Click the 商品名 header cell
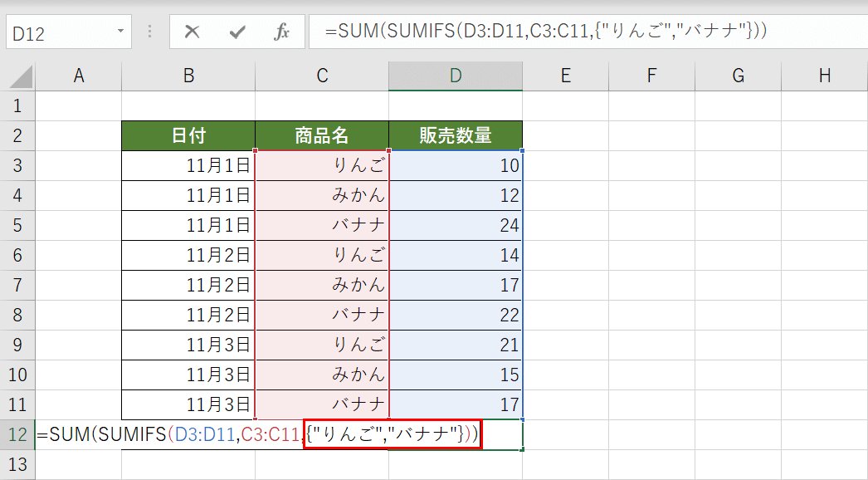Screen dimensions: 868x480 point(322,136)
